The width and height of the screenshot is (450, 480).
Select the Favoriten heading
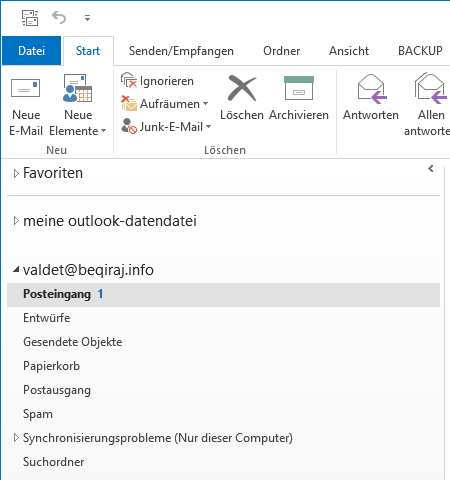coord(53,173)
